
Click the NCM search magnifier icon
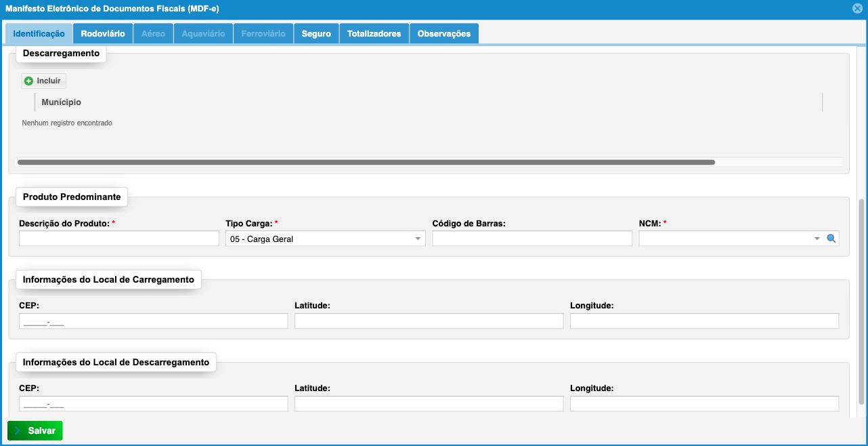coord(831,239)
